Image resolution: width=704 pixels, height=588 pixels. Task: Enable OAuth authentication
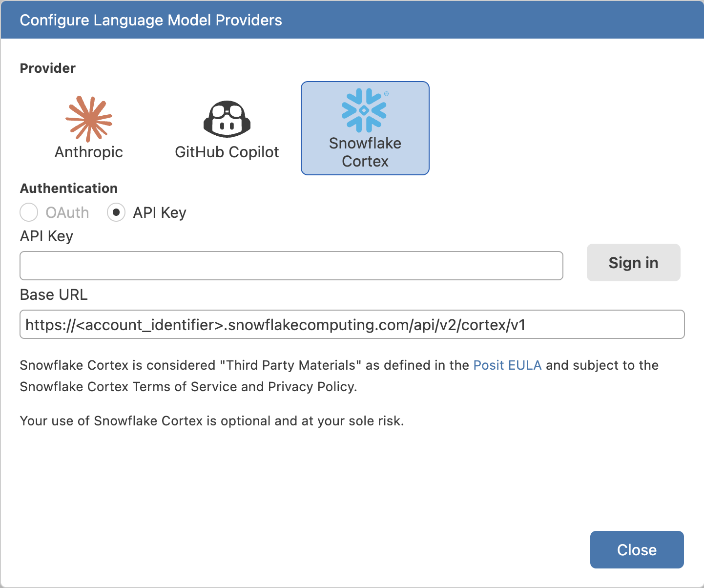(x=29, y=212)
